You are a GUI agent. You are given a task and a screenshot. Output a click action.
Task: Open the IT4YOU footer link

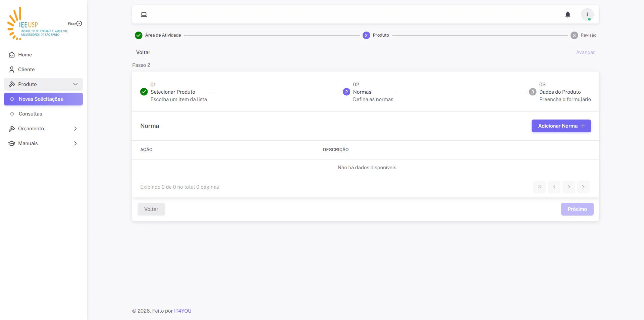coord(183,311)
